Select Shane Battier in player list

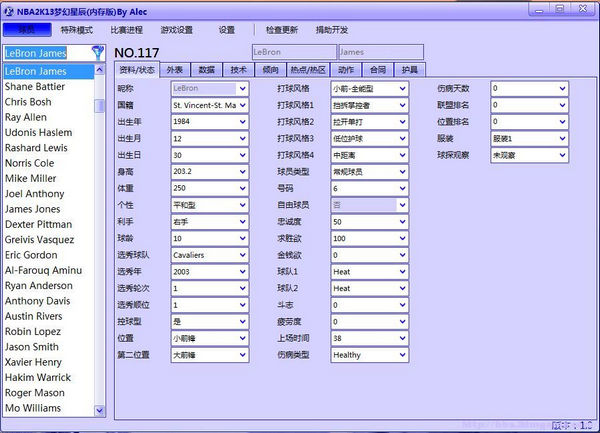48,87
